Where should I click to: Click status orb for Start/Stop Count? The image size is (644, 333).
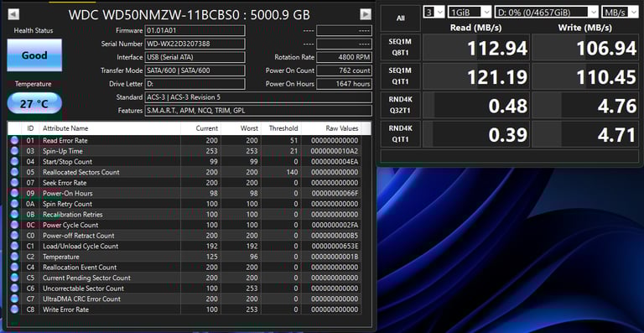click(x=15, y=161)
